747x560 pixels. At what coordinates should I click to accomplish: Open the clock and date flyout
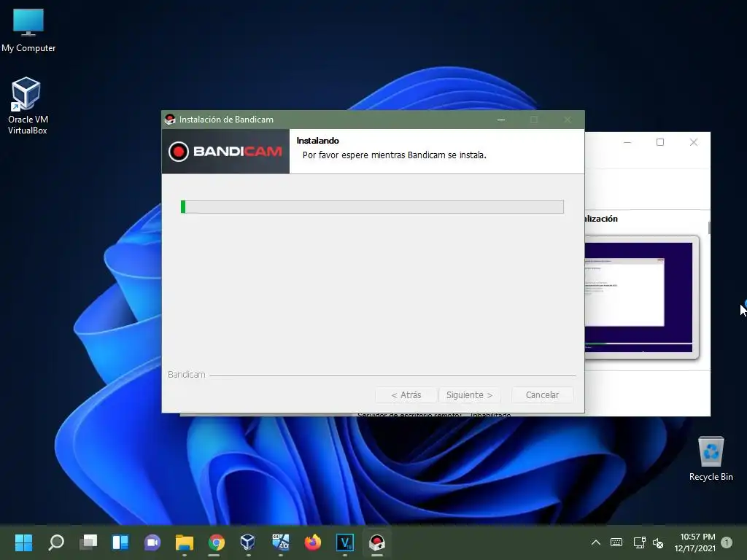[695, 542]
